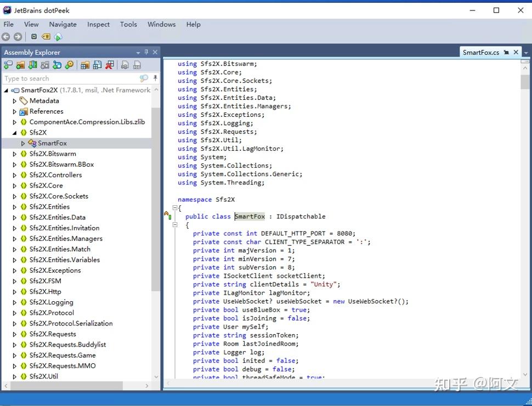The width and height of the screenshot is (532, 406).
Task: Toggle pin on the SmartFox.cs tab
Action: 506,52
